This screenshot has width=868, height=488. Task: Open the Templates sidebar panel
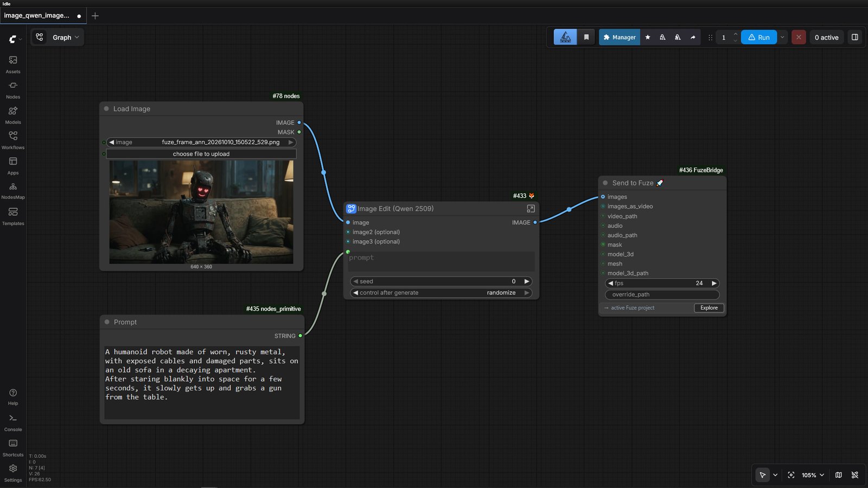coord(13,216)
